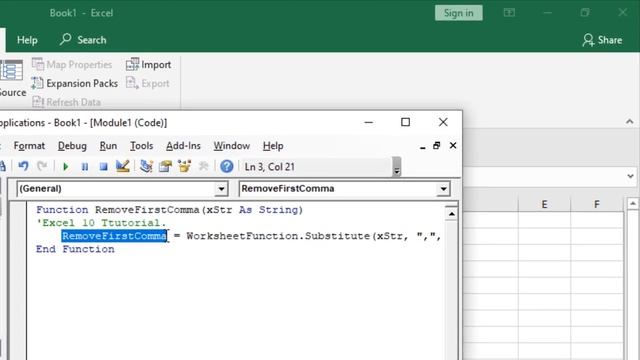Click the Excel Help ribbon tab

coord(27,40)
